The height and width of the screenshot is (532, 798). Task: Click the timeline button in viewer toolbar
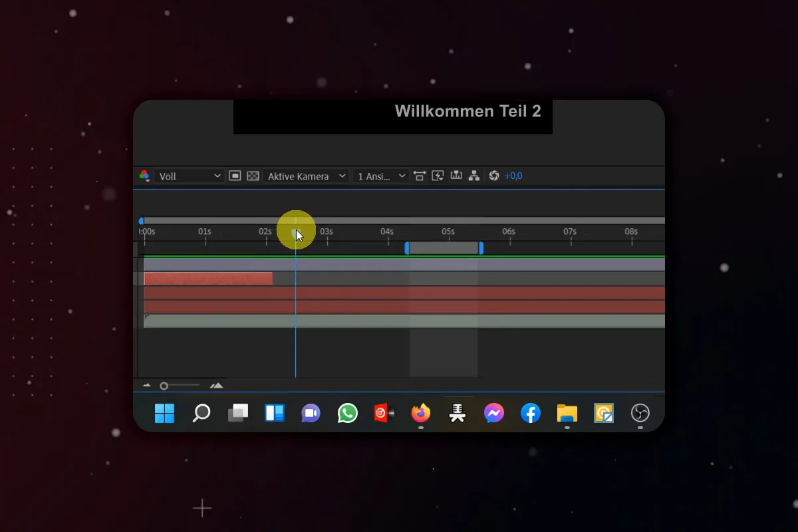(456, 176)
